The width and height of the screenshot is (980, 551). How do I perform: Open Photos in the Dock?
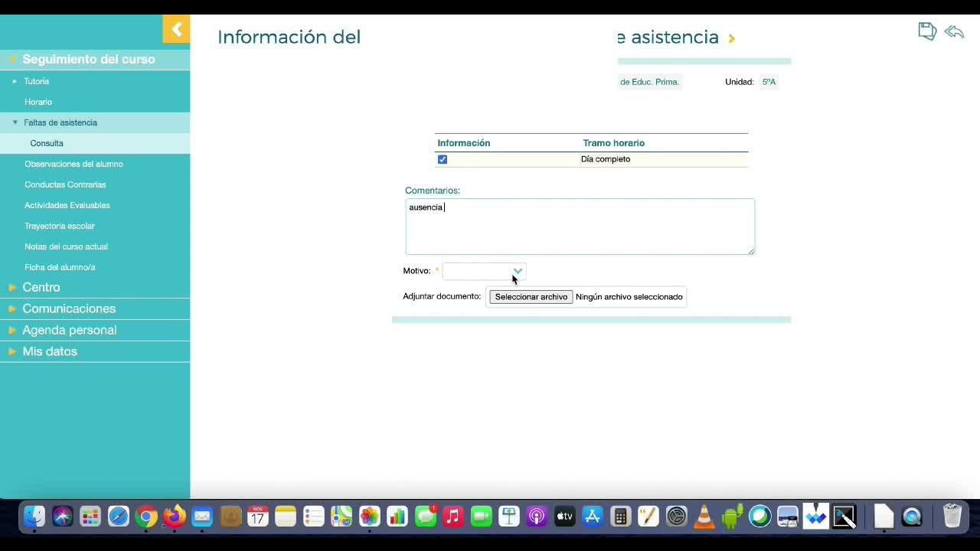tap(370, 517)
